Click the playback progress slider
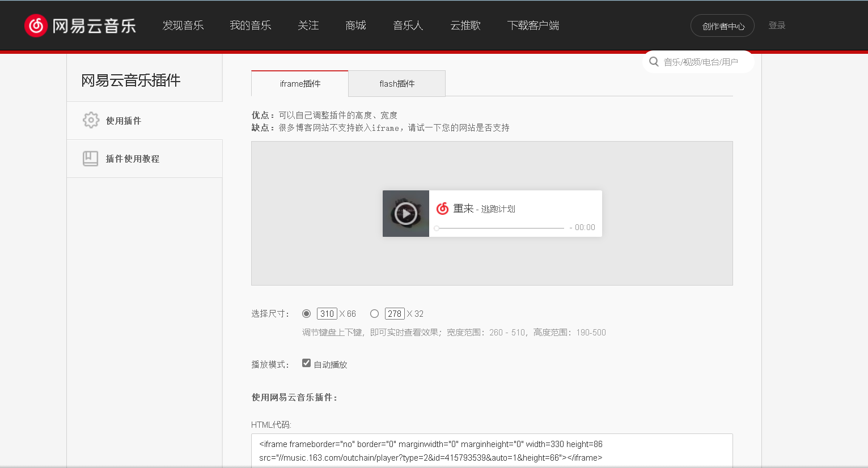The image size is (868, 468). [499, 228]
